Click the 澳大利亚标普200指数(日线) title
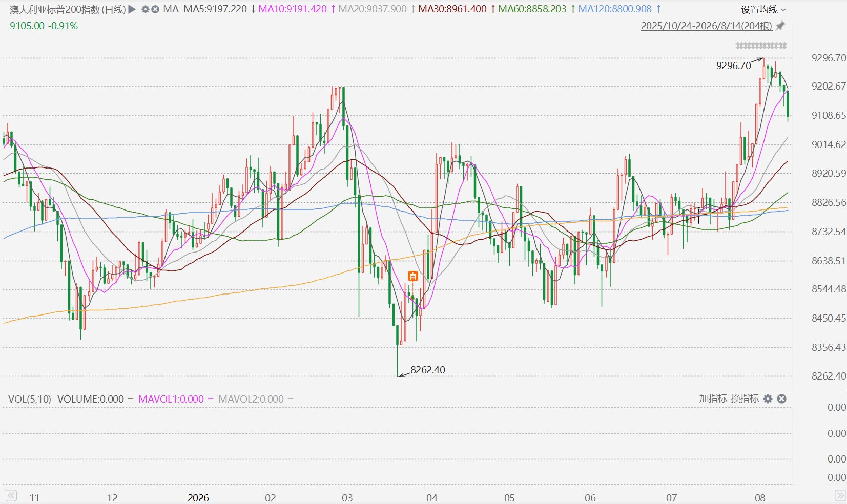Screen dimensions: 847x504 click(68, 9)
